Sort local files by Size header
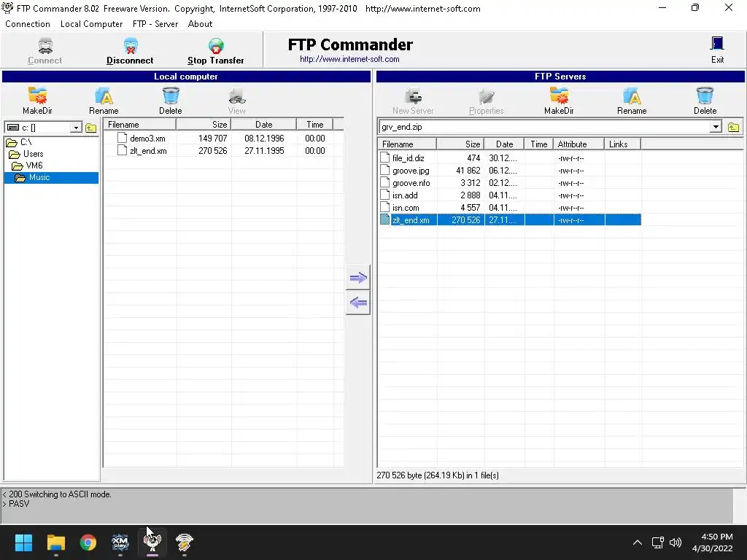Screen dimensions: 747x560 (x=204, y=124)
